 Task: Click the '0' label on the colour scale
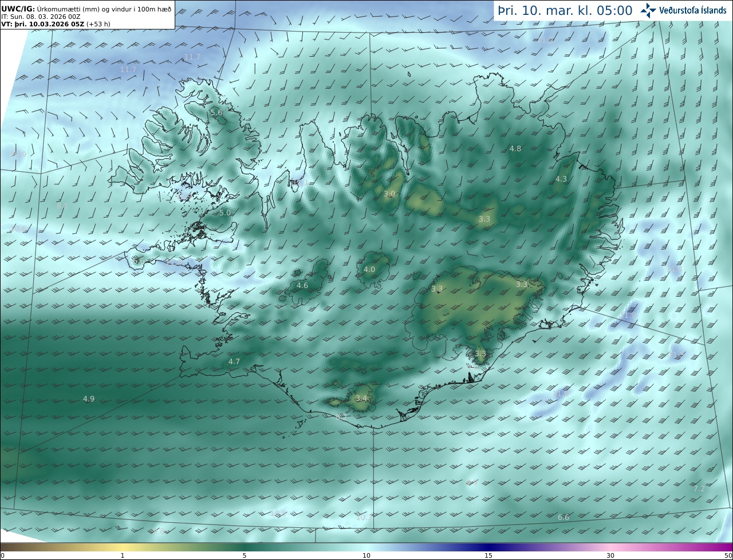pyautogui.click(x=2, y=555)
